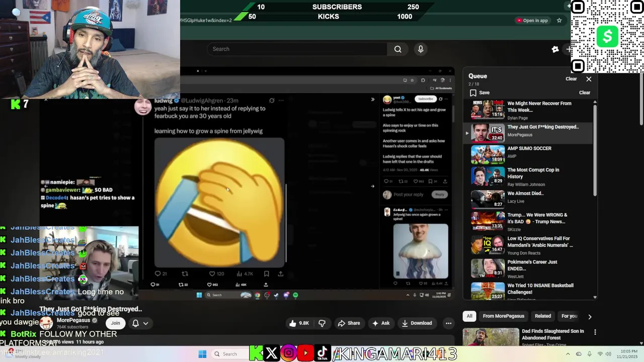Click the Windows taskbar Search box
This screenshot has width=644, height=362.
(x=229, y=354)
